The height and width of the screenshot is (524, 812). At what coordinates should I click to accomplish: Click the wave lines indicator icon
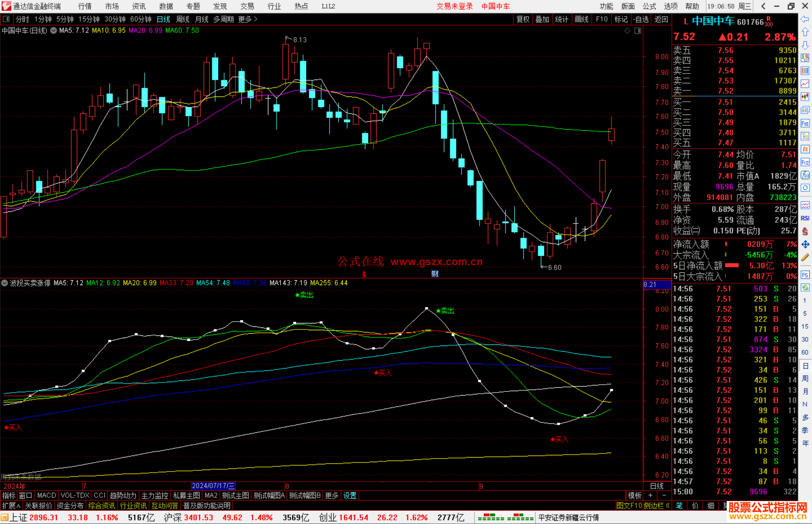click(805, 205)
